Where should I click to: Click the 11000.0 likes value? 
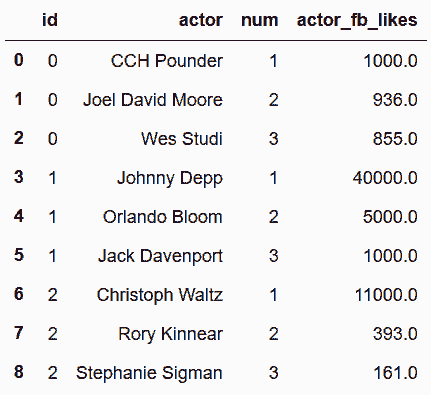pyautogui.click(x=386, y=295)
